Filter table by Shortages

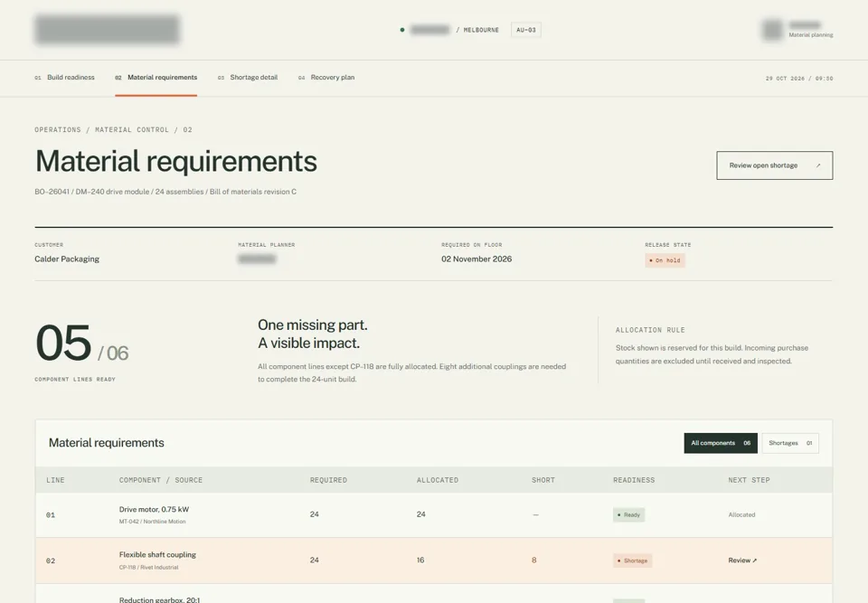790,443
